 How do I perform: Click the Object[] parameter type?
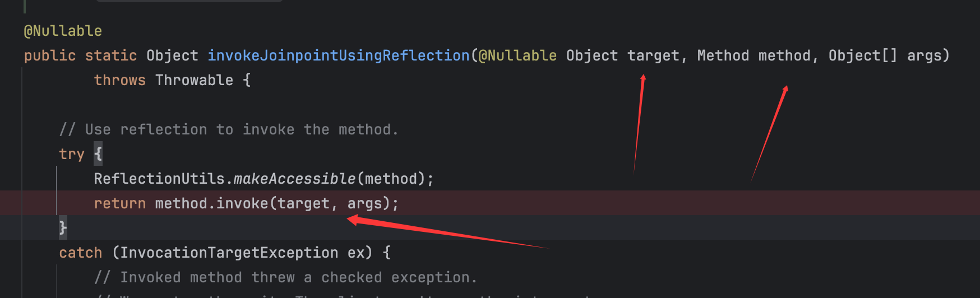(863, 55)
